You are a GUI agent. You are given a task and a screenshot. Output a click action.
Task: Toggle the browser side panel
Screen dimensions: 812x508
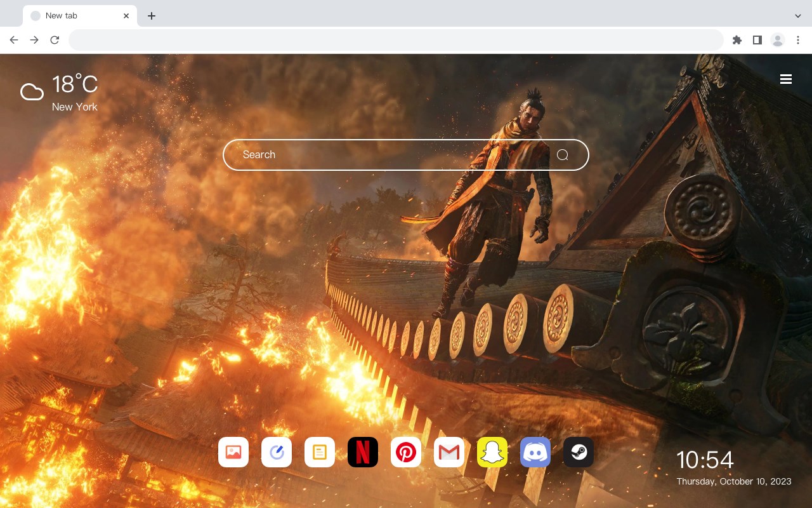757,40
